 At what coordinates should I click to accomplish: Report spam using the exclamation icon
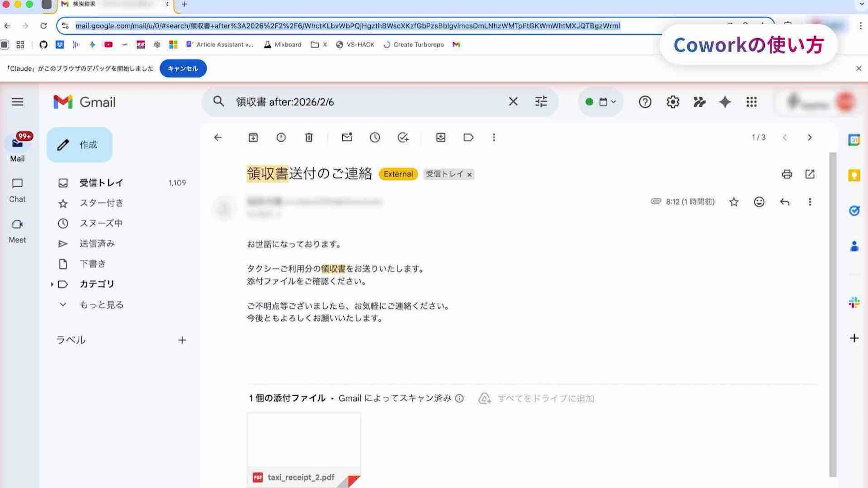(281, 137)
